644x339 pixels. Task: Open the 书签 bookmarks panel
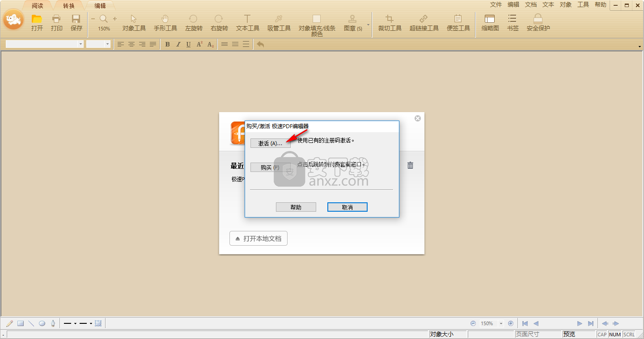[513, 22]
